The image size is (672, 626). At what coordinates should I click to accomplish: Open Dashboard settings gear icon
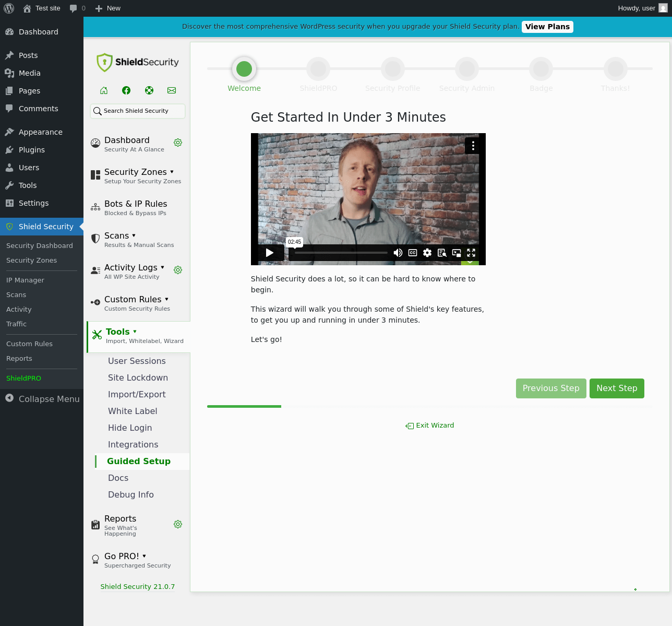178,143
